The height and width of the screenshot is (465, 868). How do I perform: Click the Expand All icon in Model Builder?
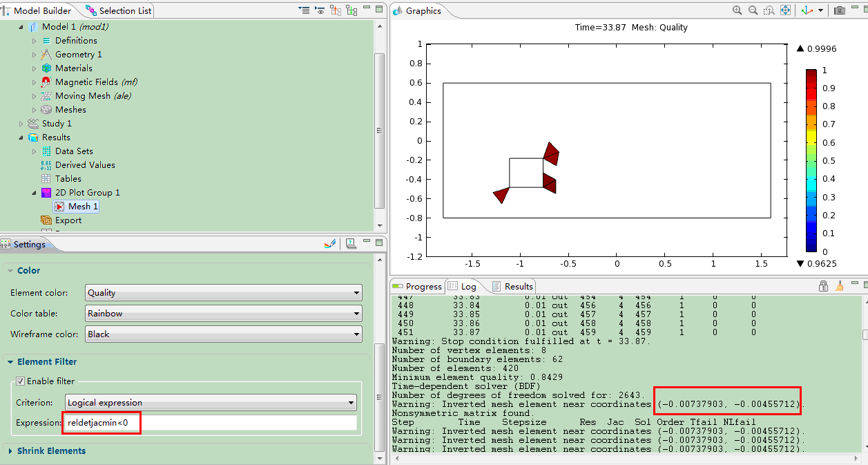coord(352,10)
